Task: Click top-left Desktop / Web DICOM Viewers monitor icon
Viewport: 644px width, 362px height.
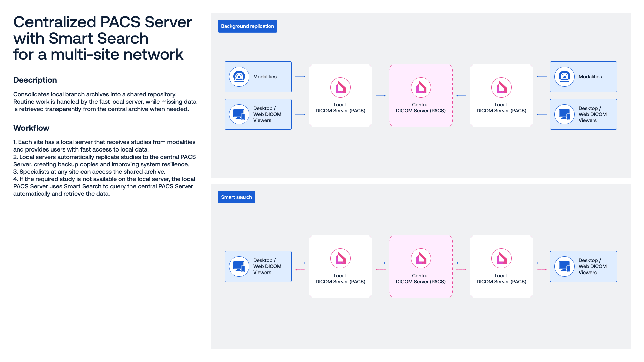Action: pos(239,114)
